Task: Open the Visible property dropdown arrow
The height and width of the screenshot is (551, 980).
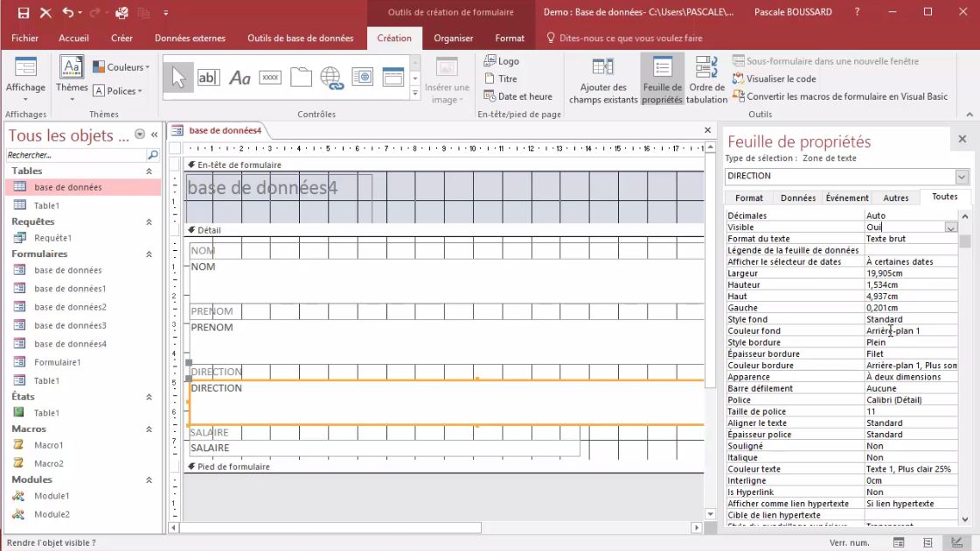Action: tap(951, 227)
